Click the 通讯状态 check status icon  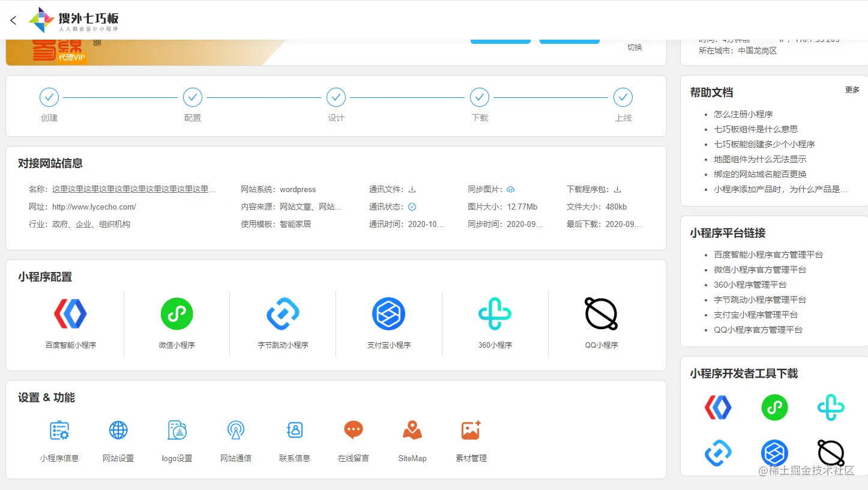412,207
